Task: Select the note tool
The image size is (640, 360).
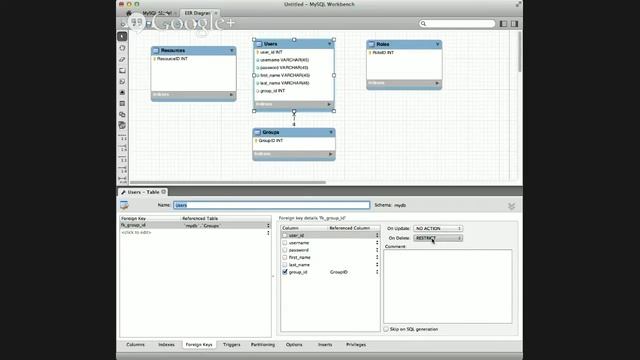Action: (x=122, y=82)
